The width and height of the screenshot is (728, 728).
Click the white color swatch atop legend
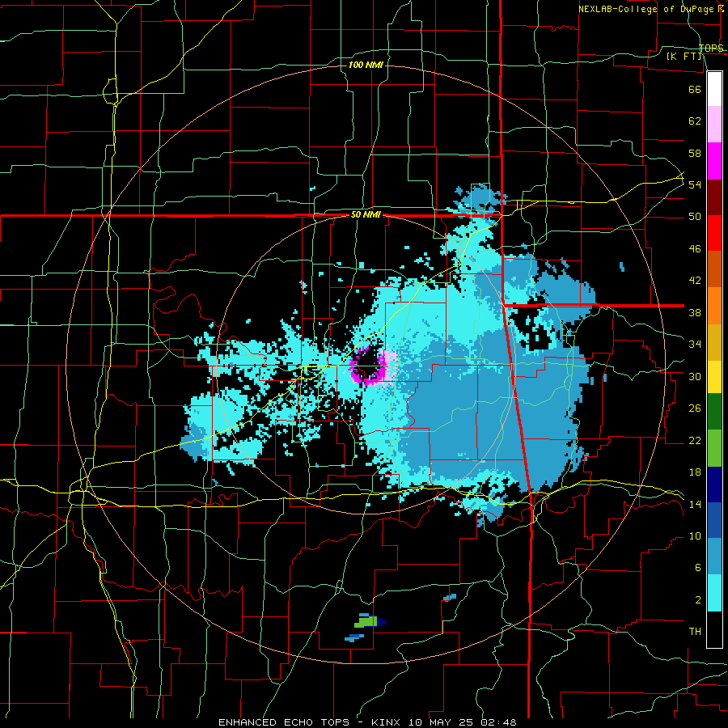coord(714,89)
